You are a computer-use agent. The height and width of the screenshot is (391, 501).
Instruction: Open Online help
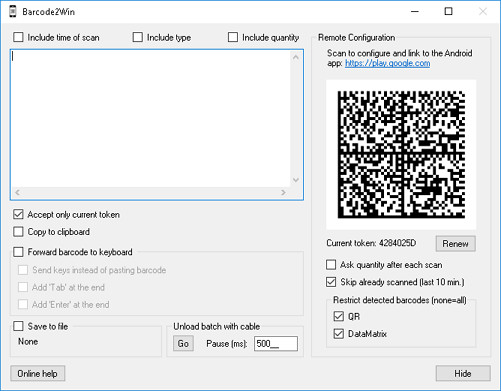pyautogui.click(x=37, y=373)
